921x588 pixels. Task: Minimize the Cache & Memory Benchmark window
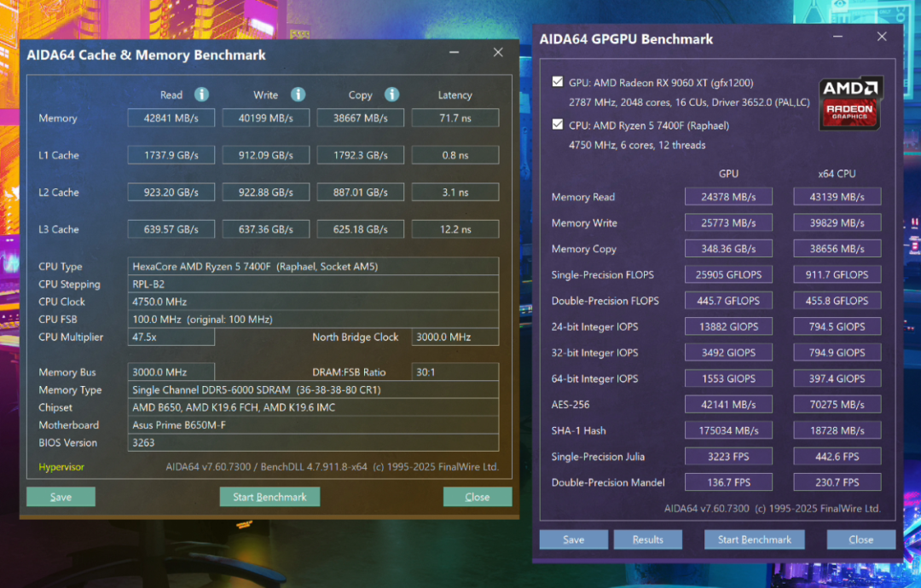(454, 52)
